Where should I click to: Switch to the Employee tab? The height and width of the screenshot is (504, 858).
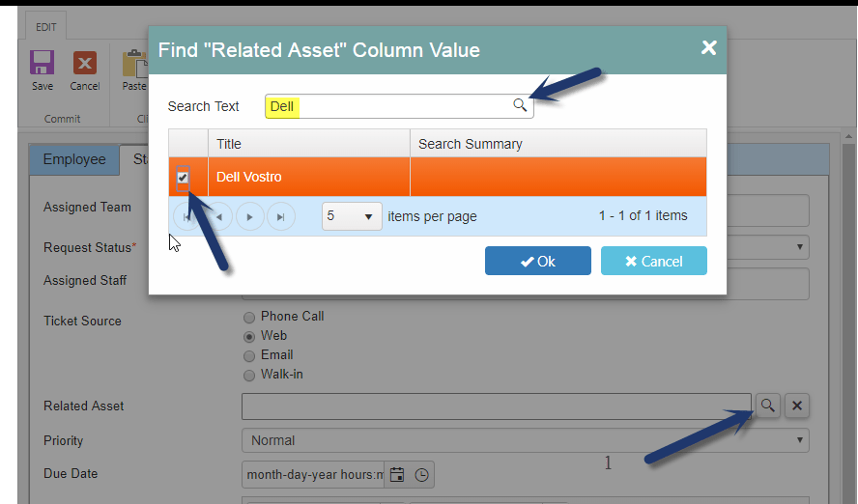[x=74, y=159]
